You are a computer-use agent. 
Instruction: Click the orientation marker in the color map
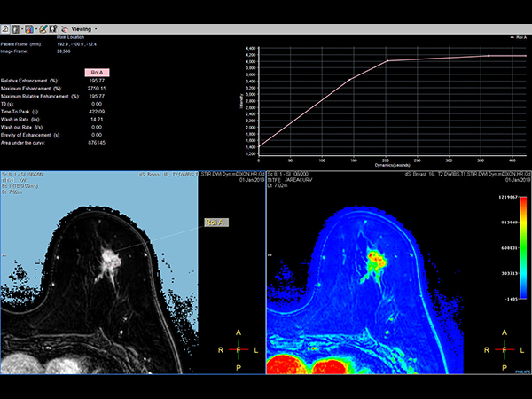click(x=505, y=349)
